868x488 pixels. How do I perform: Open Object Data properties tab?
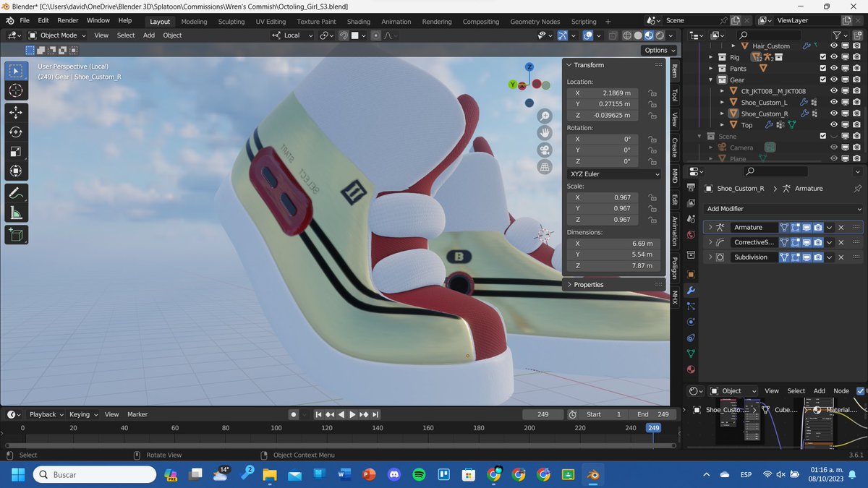[691, 354]
